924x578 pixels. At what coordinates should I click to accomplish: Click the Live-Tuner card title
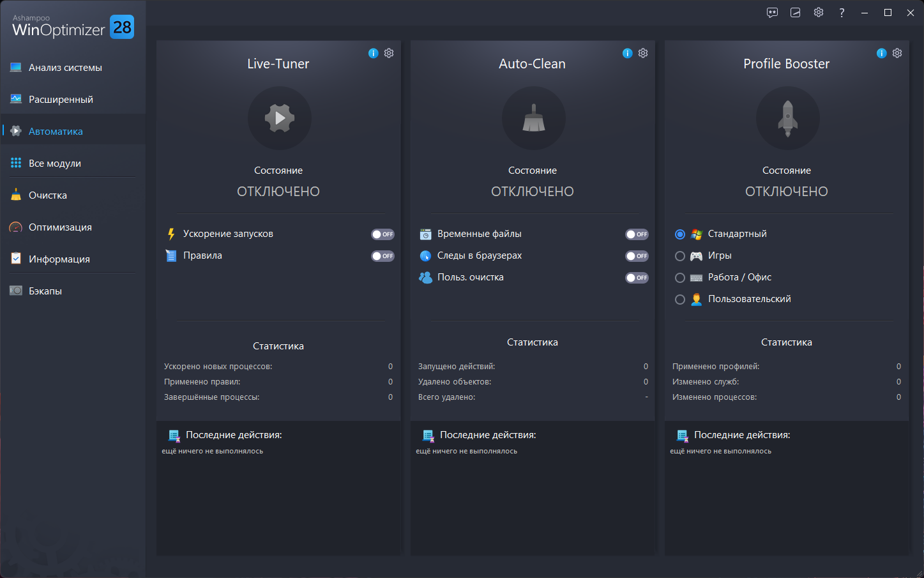278,64
